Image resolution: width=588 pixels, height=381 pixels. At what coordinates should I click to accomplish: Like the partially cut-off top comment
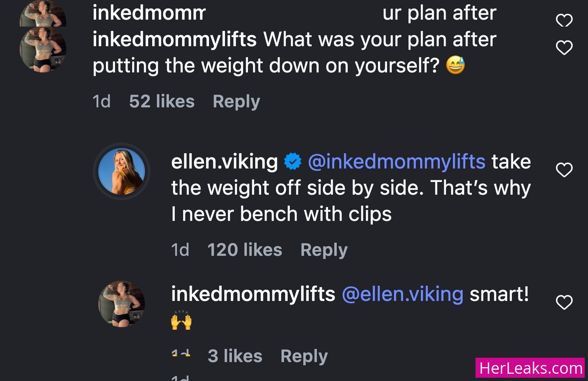pos(564,20)
